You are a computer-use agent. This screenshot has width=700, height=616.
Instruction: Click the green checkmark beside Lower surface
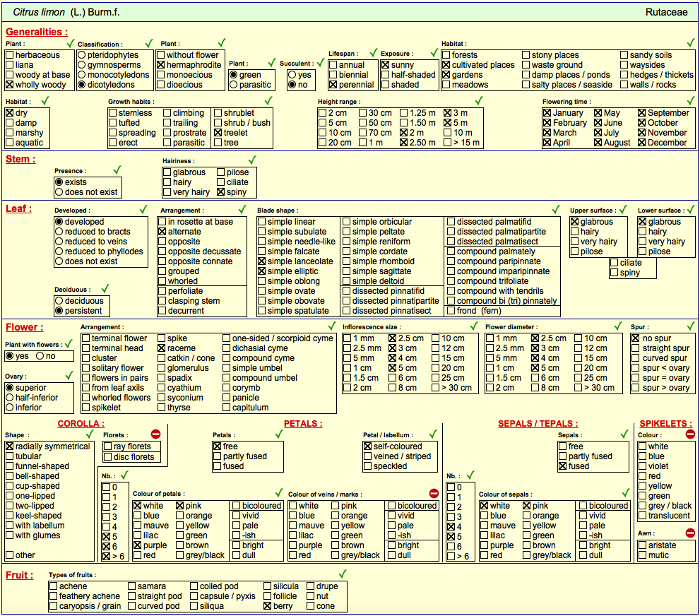coord(691,210)
